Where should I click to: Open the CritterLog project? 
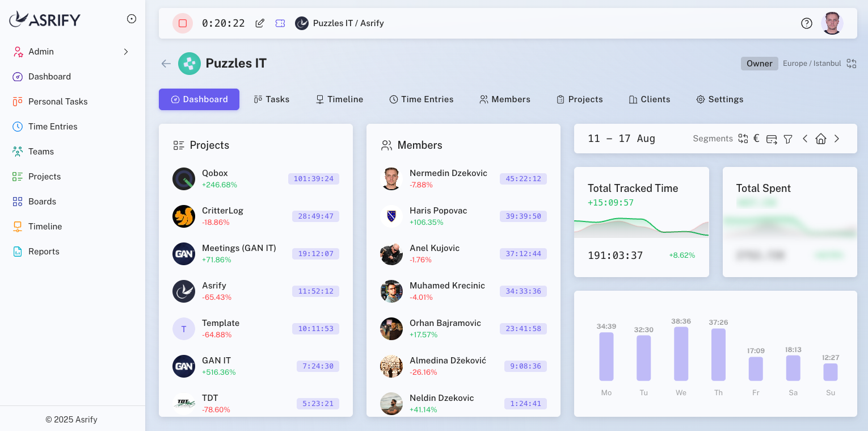pyautogui.click(x=256, y=216)
